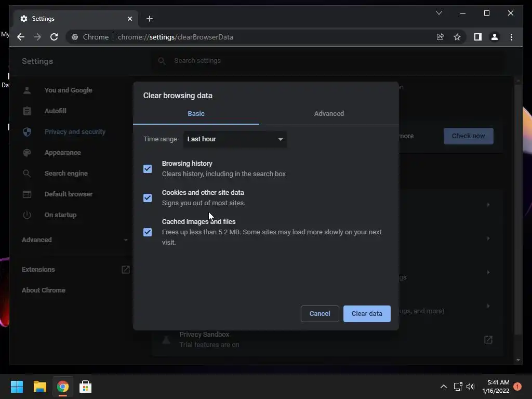Screen dimensions: 532x399
Task: Open Autofill settings
Action: click(55, 111)
